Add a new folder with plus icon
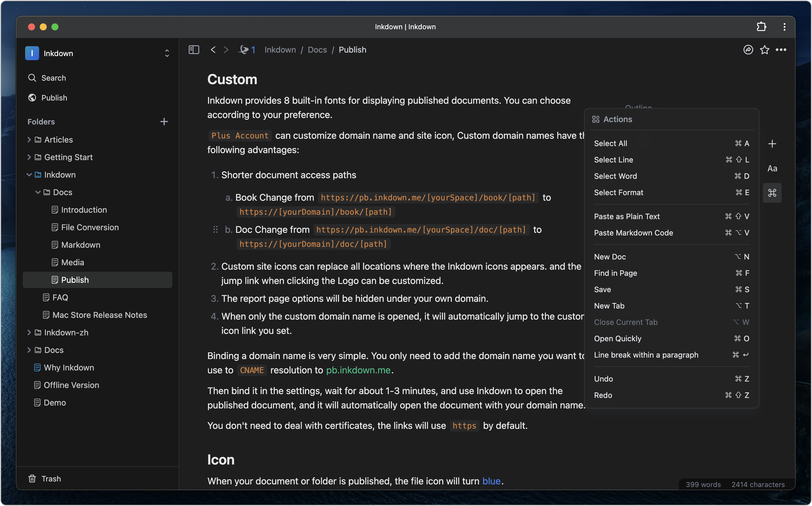The image size is (812, 506). tap(164, 122)
